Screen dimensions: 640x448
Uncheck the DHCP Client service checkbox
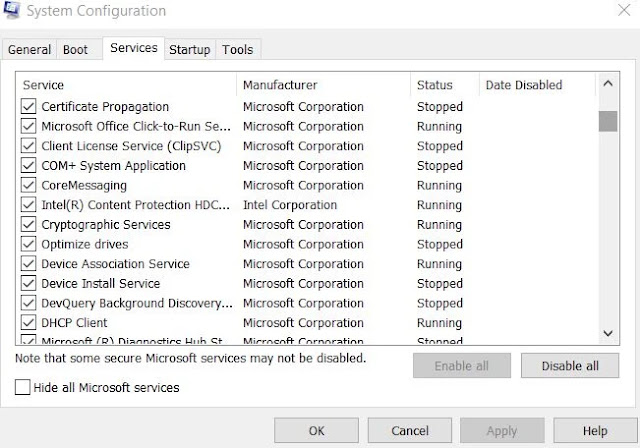click(28, 323)
